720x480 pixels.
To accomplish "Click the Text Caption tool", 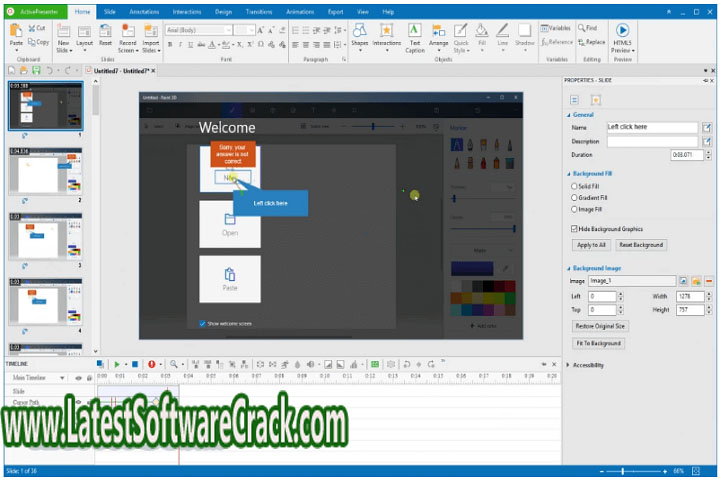I will (x=414, y=36).
